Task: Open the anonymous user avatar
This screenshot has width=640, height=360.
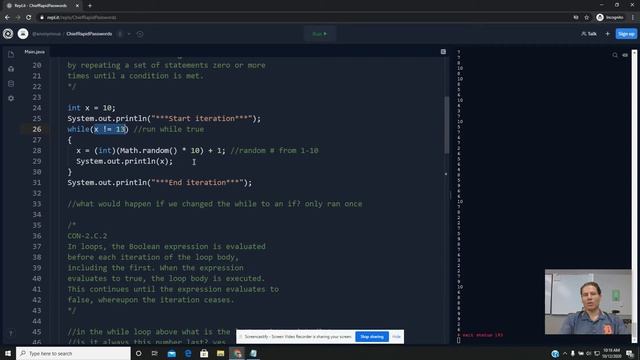Action: click(x=23, y=33)
